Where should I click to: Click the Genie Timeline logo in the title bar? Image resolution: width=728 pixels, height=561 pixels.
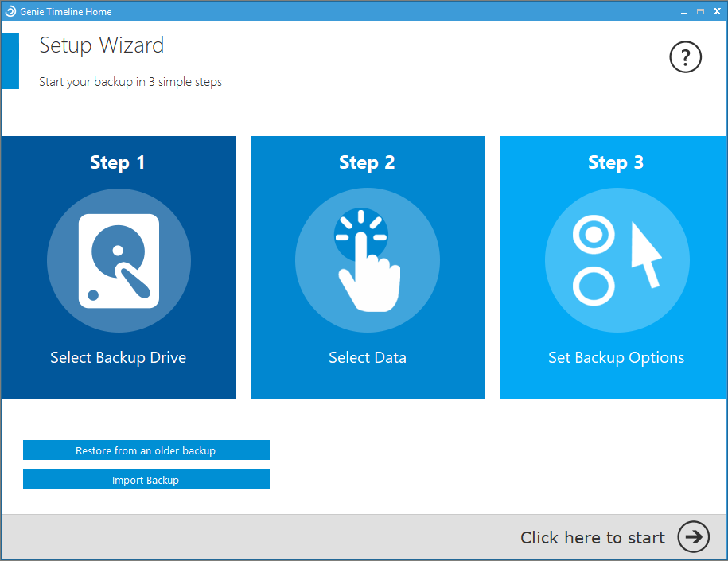tap(10, 10)
